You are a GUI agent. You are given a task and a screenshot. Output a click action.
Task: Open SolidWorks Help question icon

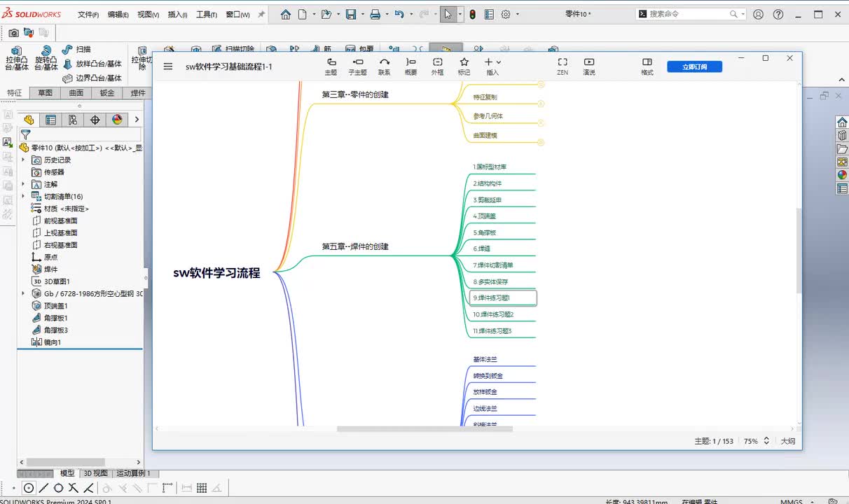pyautogui.click(x=778, y=14)
